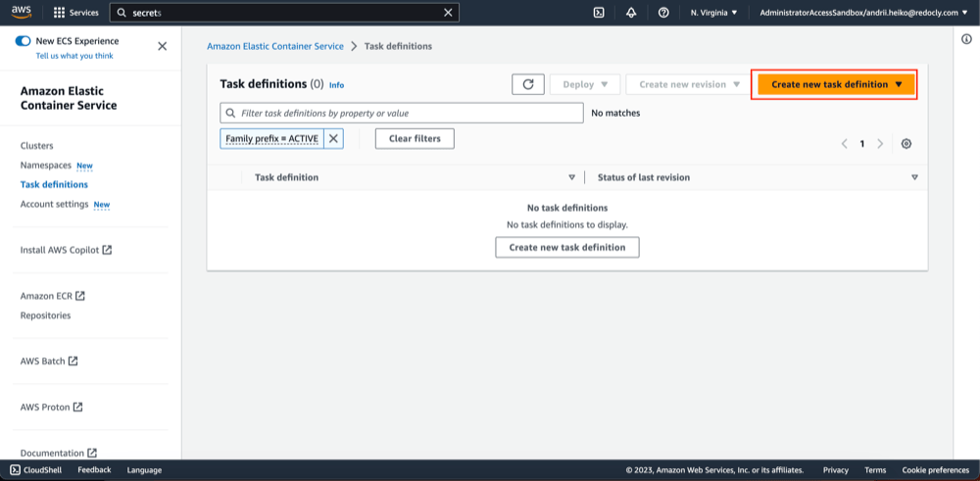The width and height of the screenshot is (980, 481).
Task: Click the page number 1
Action: click(861, 144)
